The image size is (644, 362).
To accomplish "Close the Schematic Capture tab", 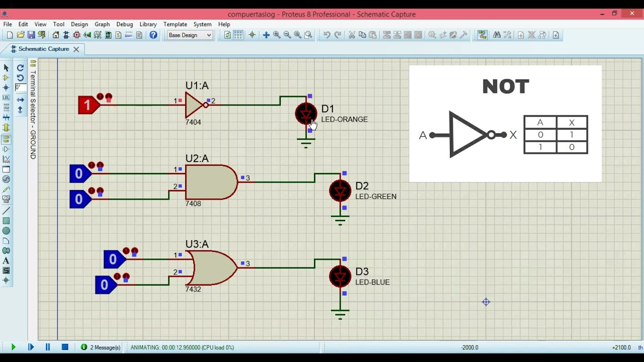I will click(x=76, y=49).
